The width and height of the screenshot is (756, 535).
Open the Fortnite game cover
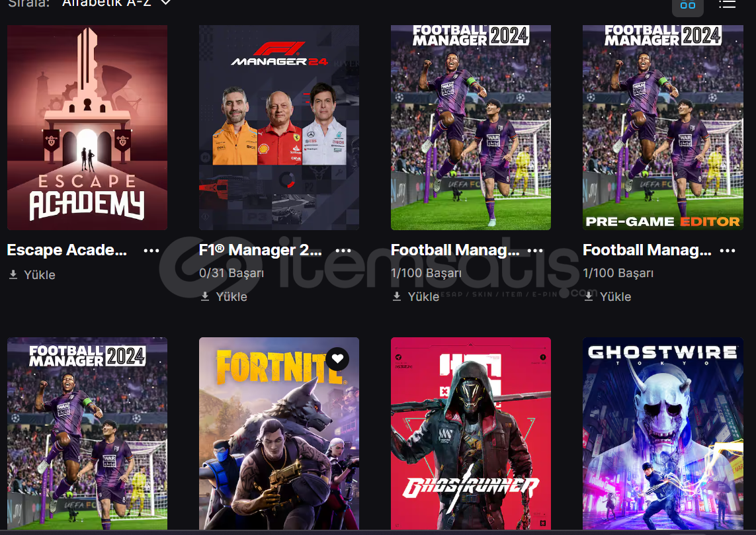pos(279,434)
